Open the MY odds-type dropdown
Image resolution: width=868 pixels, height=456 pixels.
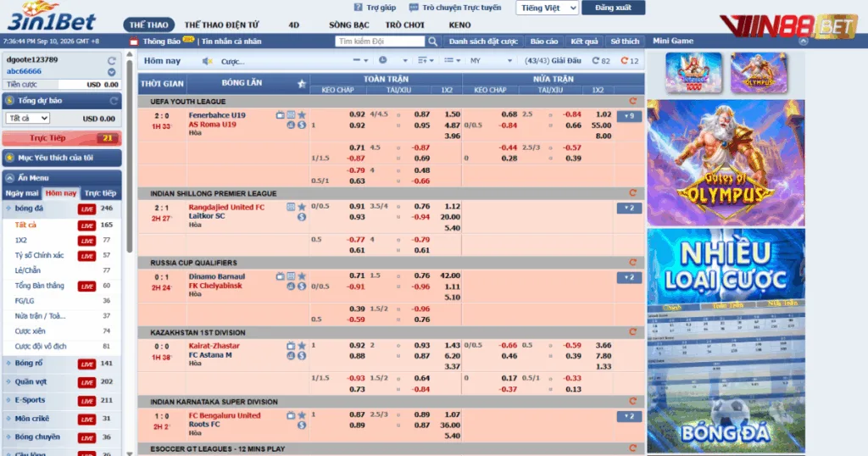[x=491, y=61]
